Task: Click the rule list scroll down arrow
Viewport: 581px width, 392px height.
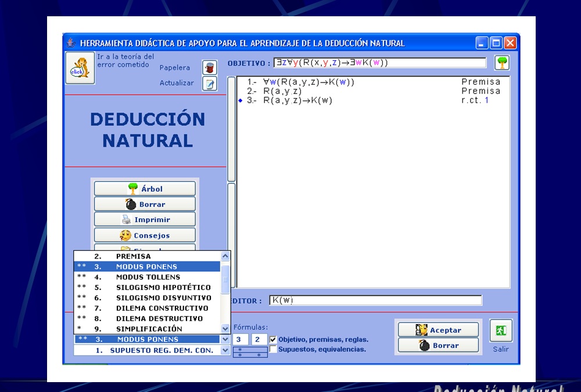Action: pyautogui.click(x=225, y=329)
